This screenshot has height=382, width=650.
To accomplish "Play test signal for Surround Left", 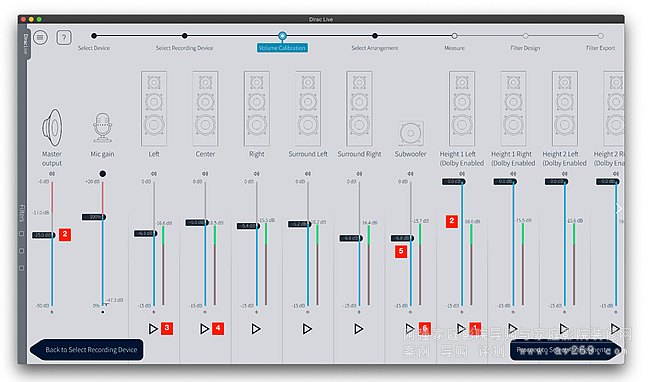I will [x=307, y=329].
